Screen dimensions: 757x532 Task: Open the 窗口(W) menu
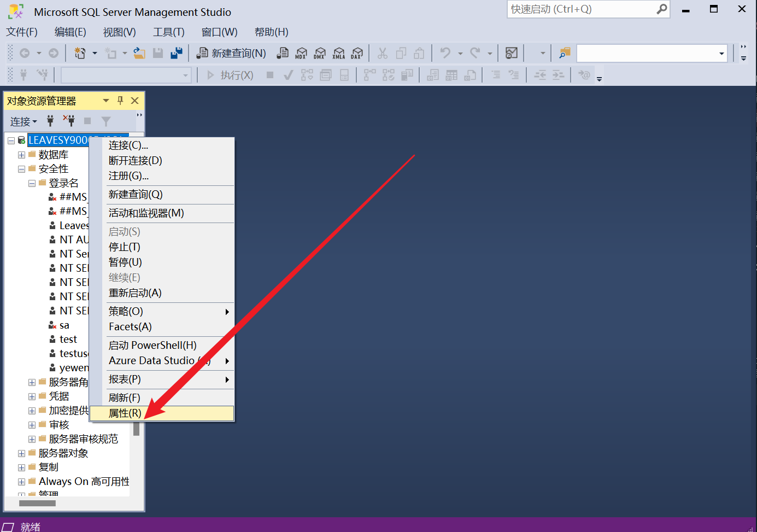220,32
